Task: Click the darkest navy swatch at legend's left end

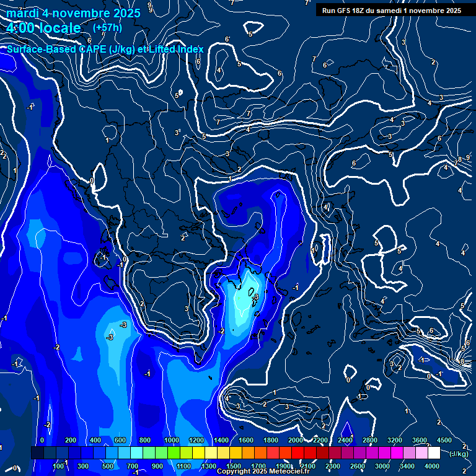Action: click(x=37, y=453)
